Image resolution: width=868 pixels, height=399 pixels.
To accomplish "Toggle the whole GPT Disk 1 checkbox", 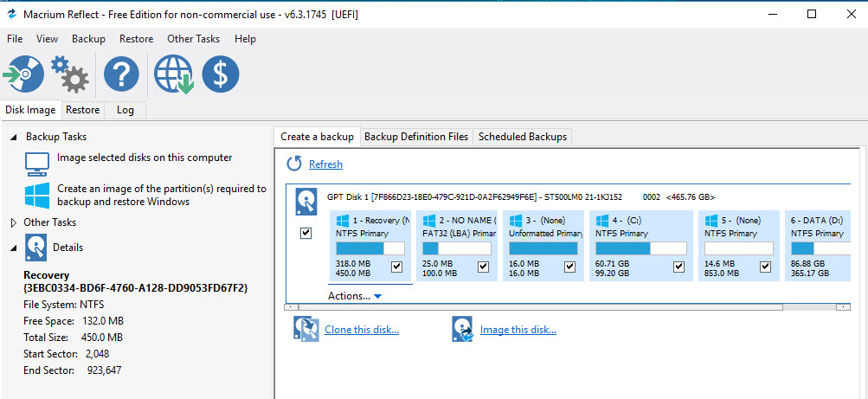I will pyautogui.click(x=305, y=234).
